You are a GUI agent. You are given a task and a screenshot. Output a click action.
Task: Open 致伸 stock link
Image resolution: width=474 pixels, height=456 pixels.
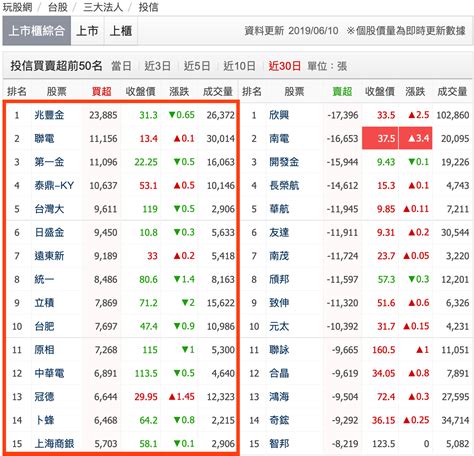click(x=279, y=303)
